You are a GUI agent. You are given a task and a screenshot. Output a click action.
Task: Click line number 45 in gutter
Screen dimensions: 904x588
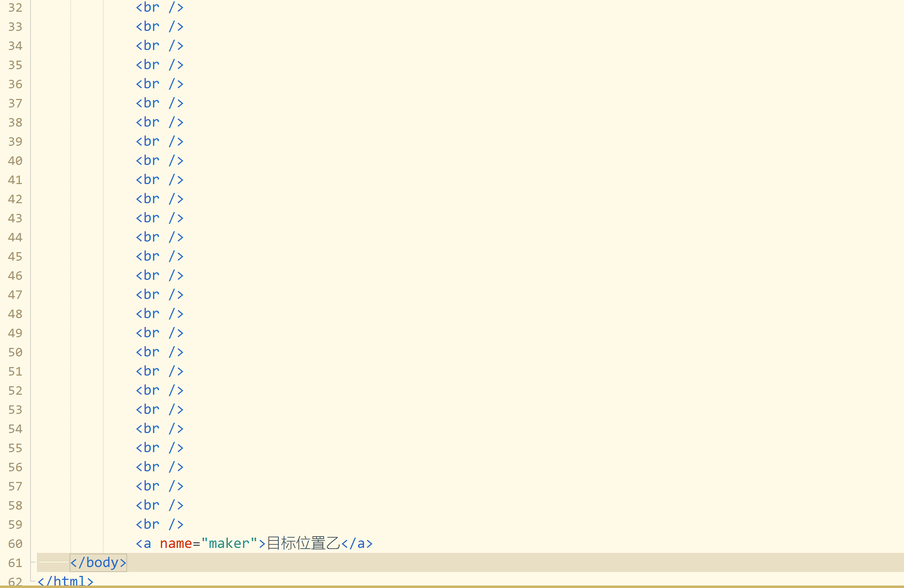(15, 256)
